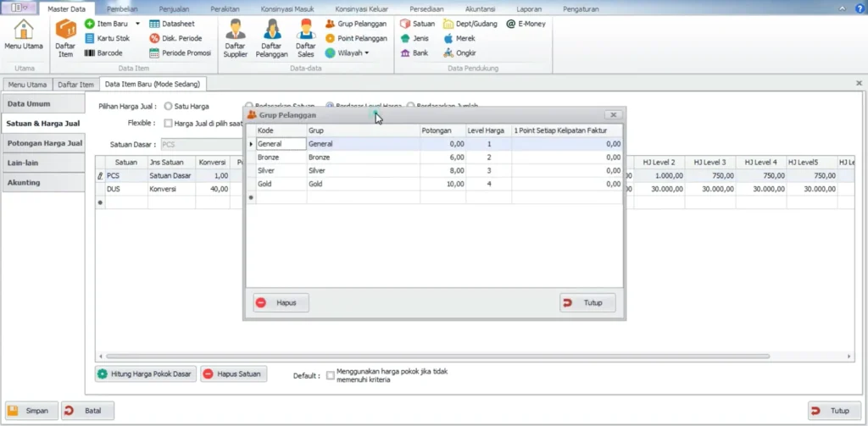Select the Satu Harga radio option
The width and height of the screenshot is (868, 426).
coord(170,106)
